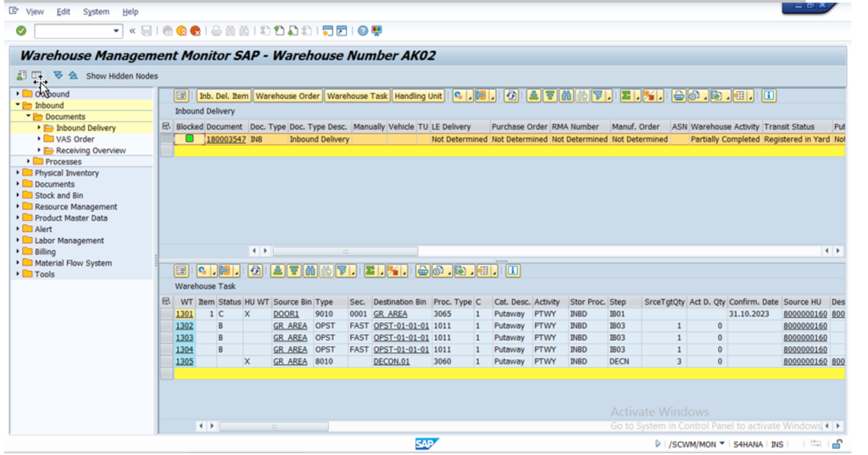
Task: Click horizontal scrollbar of Warehouse Task table
Action: (x=274, y=426)
